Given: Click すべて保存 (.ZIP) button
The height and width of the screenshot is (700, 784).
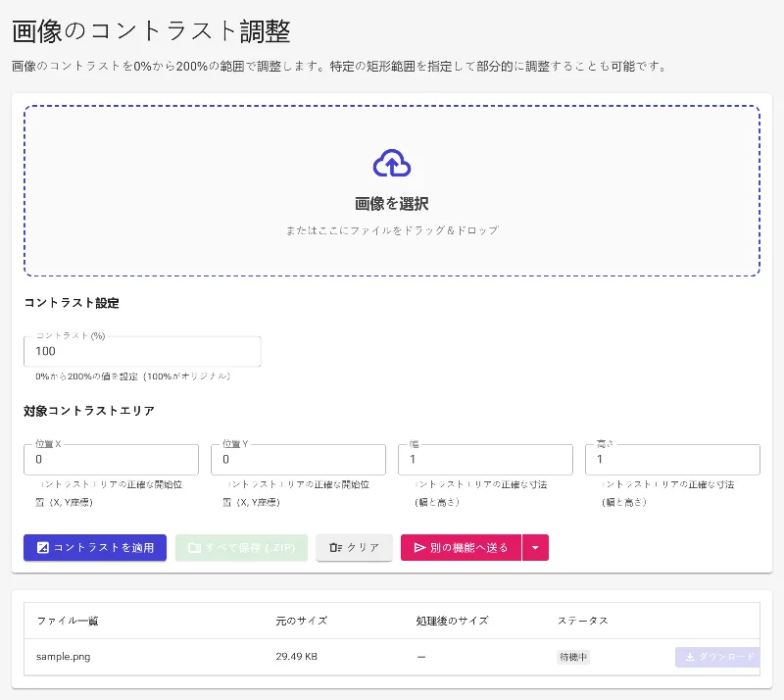Looking at the screenshot, I should pos(241,547).
